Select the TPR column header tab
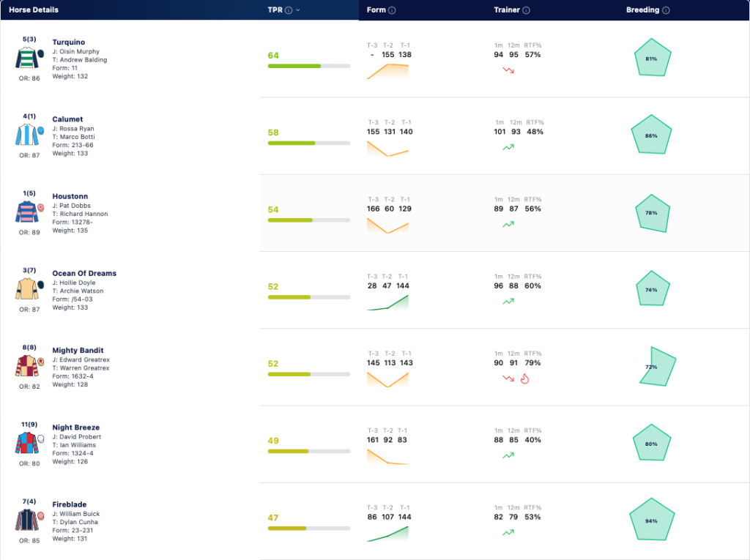750x560 pixels. (309, 10)
